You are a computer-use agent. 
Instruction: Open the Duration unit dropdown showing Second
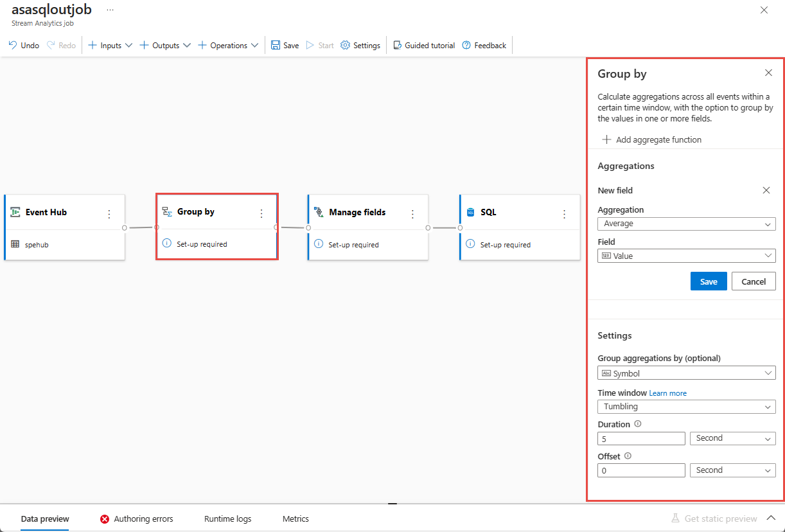732,438
